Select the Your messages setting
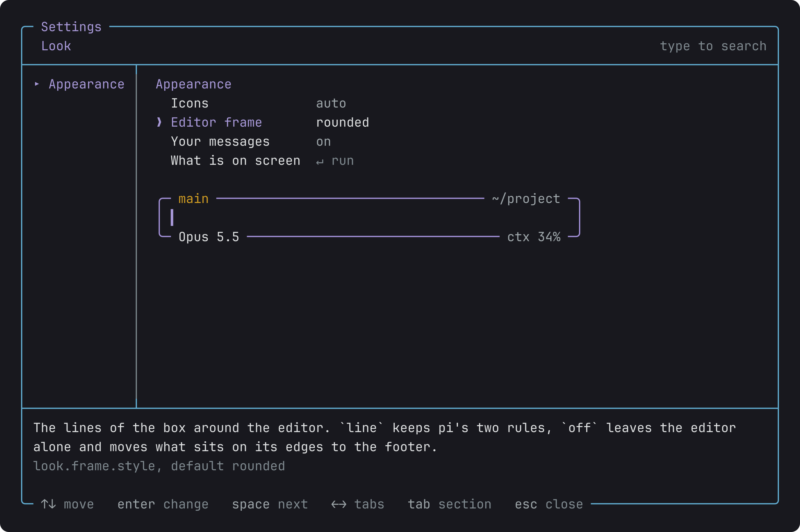Image resolution: width=800 pixels, height=532 pixels. [220, 142]
